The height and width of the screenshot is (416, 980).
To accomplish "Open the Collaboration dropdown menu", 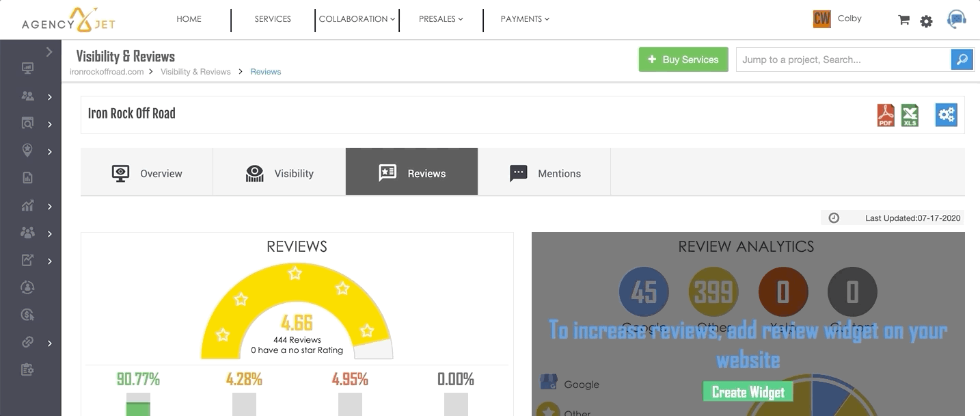I will coord(357,19).
